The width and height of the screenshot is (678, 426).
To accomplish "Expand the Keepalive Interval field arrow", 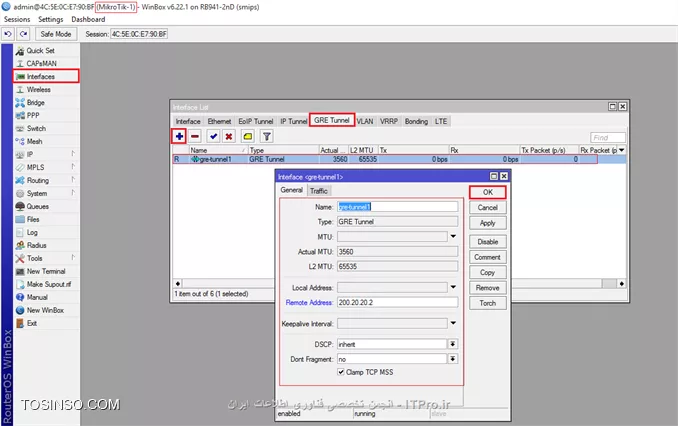I will (453, 323).
